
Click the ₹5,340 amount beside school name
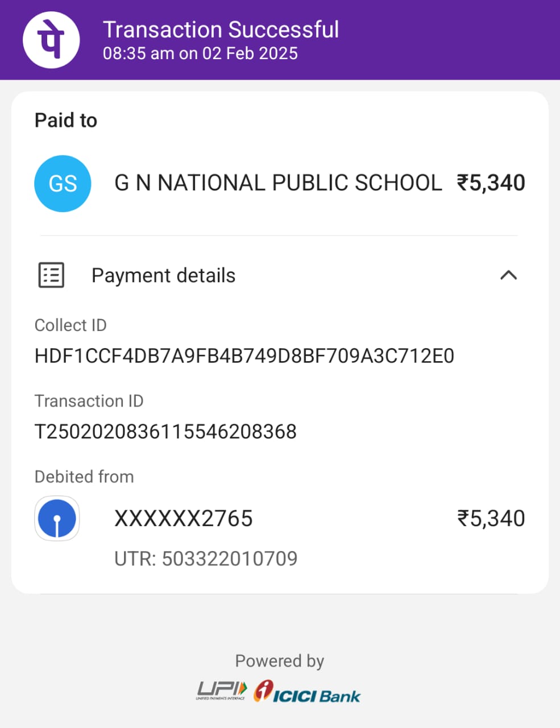pyautogui.click(x=491, y=183)
